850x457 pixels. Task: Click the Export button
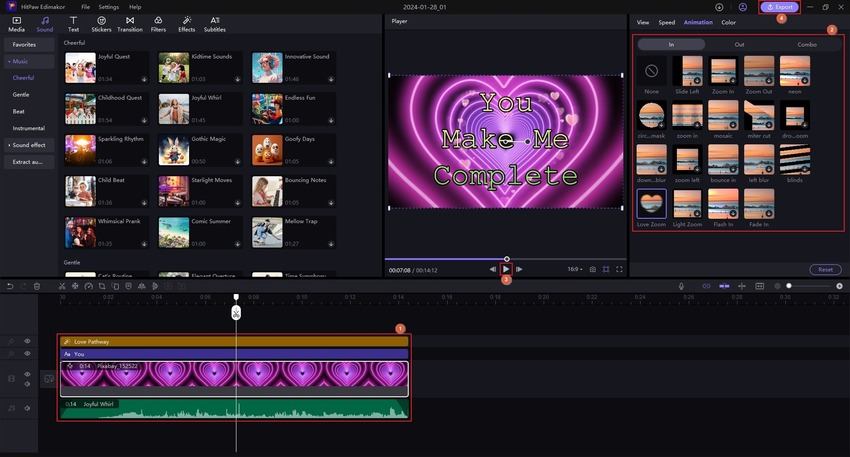point(780,7)
